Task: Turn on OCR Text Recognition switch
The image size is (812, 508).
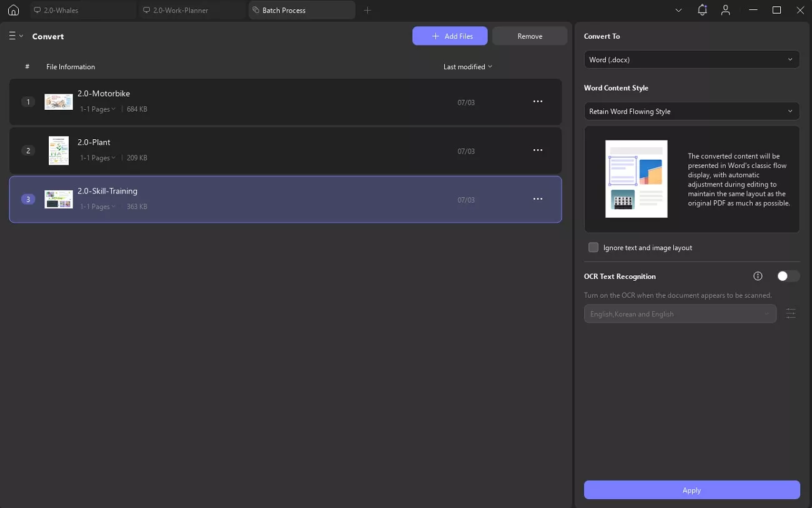Action: point(787,276)
